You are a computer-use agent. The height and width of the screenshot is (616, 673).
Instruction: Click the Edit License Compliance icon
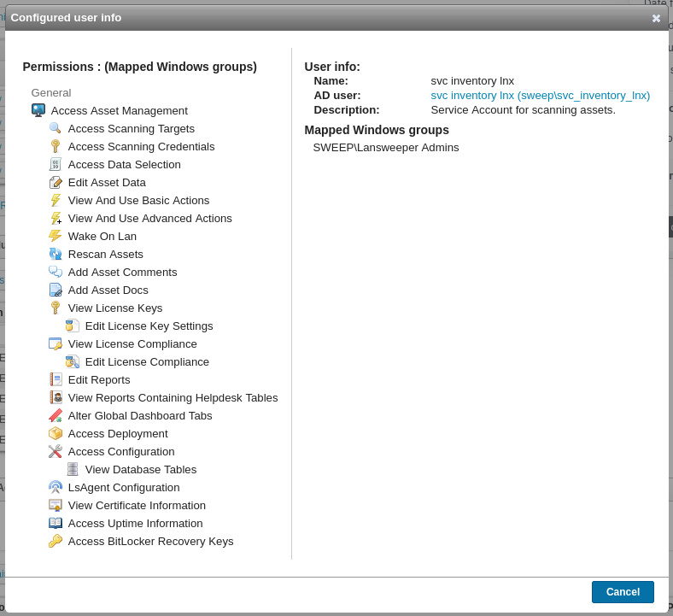73,362
